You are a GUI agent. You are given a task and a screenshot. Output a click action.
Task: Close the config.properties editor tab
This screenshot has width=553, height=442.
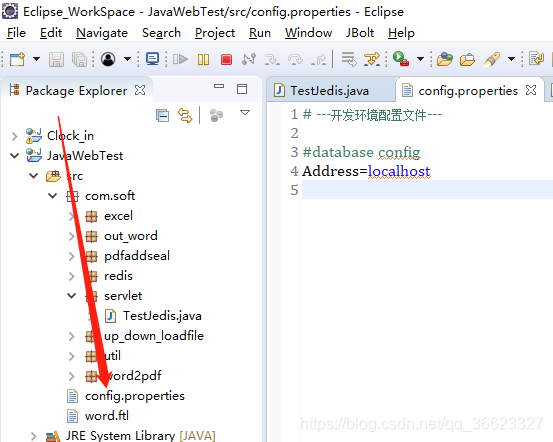531,90
